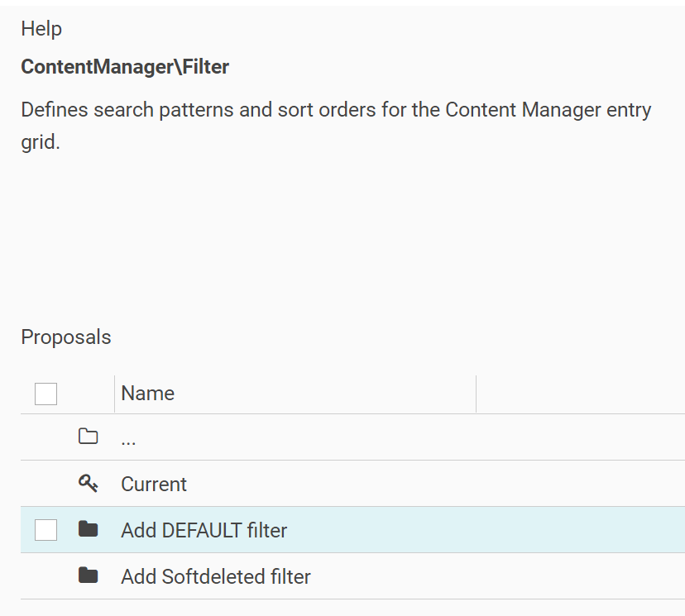
Task: Click the key icon beside Current
Action: [88, 484]
